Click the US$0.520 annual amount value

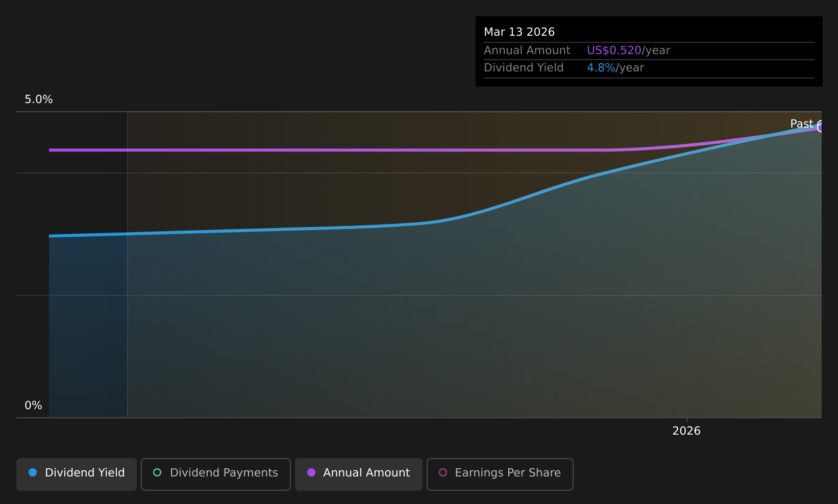coord(614,51)
